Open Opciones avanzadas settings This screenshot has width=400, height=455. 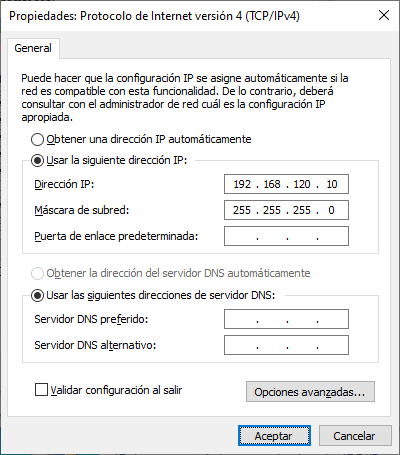point(310,392)
